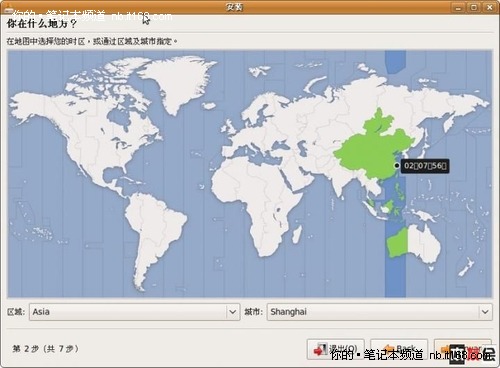Click the 区域: label
Viewport: 500px width, 368px height.
[16, 312]
